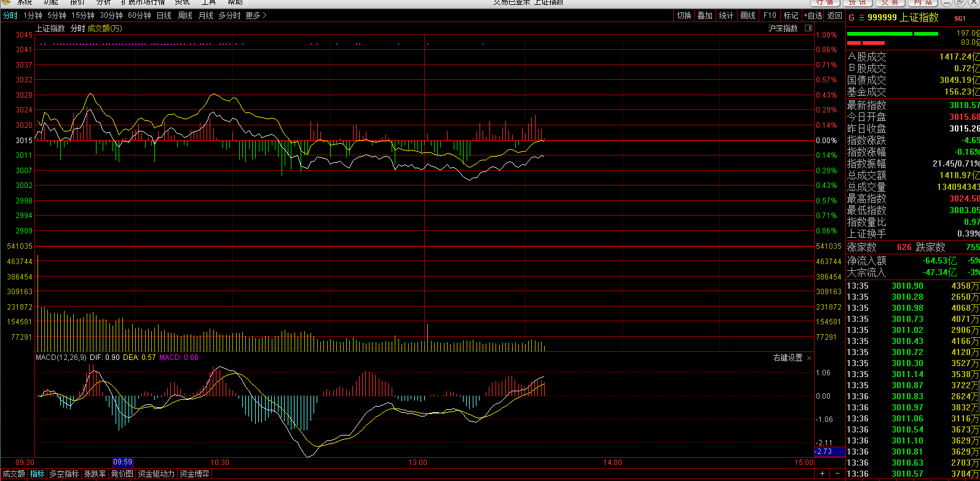Click the 沪深指数 label above the chart

tap(783, 28)
